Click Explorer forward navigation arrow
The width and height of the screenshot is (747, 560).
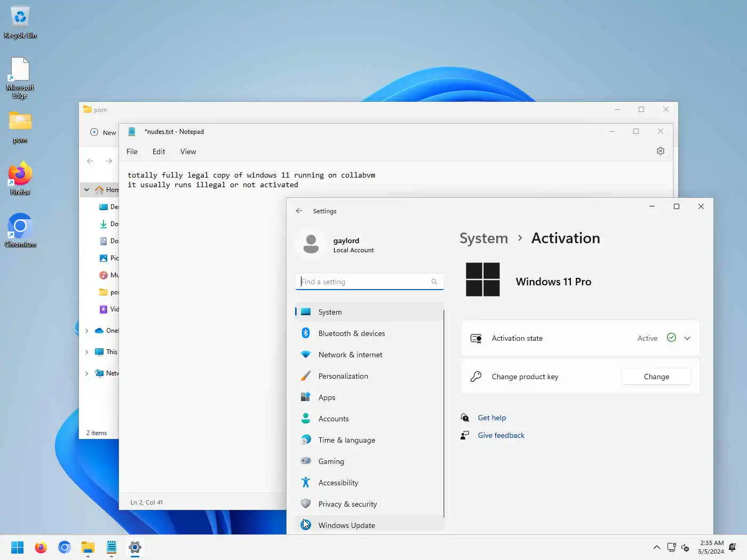(x=109, y=161)
